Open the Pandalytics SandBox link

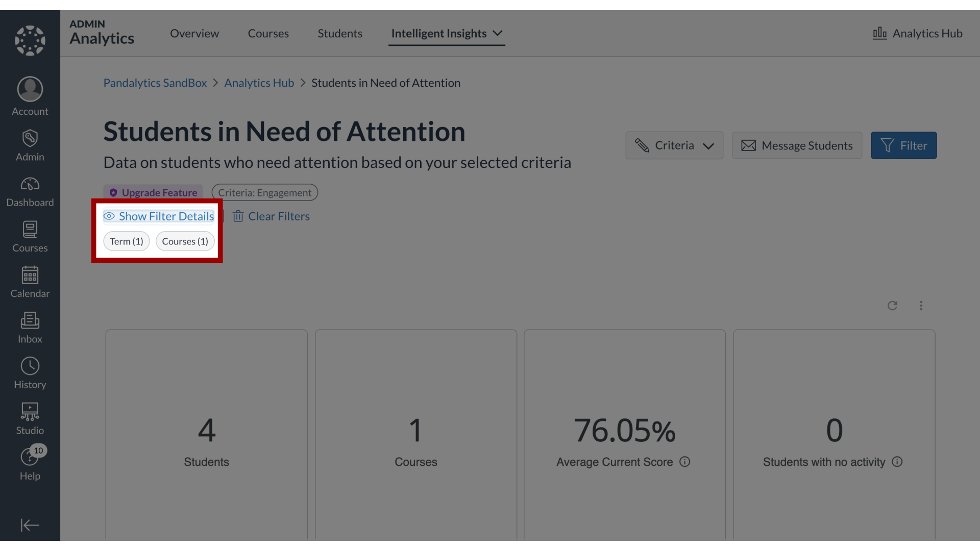tap(155, 82)
